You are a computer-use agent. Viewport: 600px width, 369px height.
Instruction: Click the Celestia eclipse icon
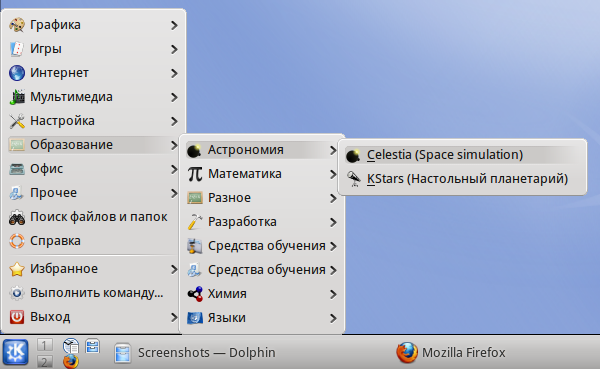pyautogui.click(x=353, y=155)
